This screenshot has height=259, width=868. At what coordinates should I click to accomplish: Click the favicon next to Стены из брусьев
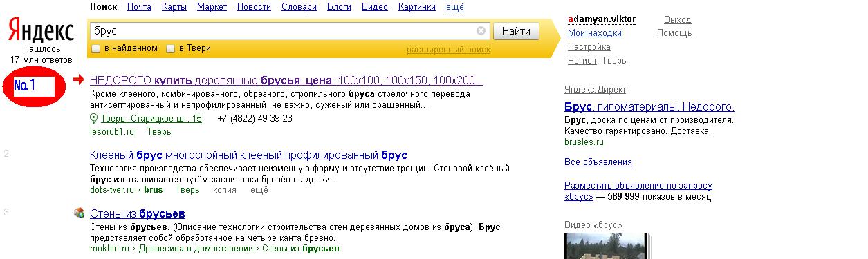[80, 213]
